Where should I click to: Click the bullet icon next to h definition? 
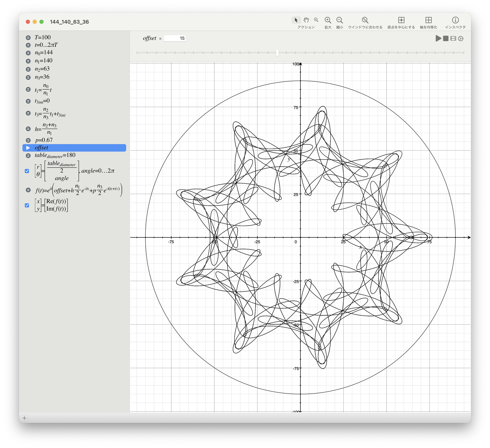(x=28, y=129)
